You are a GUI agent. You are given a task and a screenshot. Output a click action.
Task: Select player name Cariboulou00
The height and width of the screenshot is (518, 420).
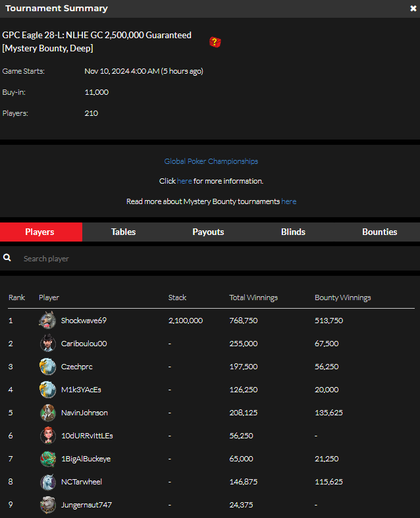(x=84, y=344)
